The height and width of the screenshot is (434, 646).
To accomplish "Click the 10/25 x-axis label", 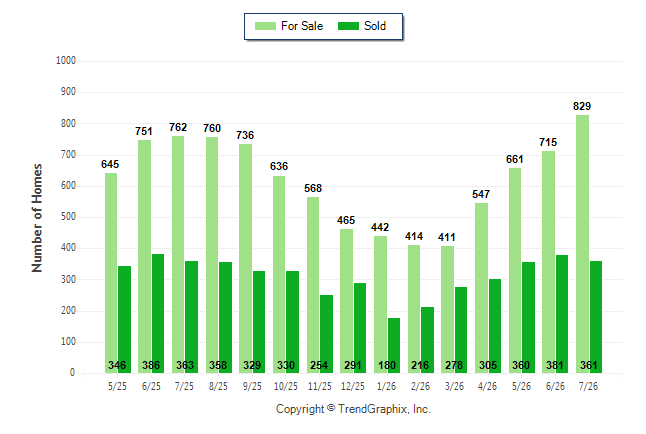I will [286, 386].
